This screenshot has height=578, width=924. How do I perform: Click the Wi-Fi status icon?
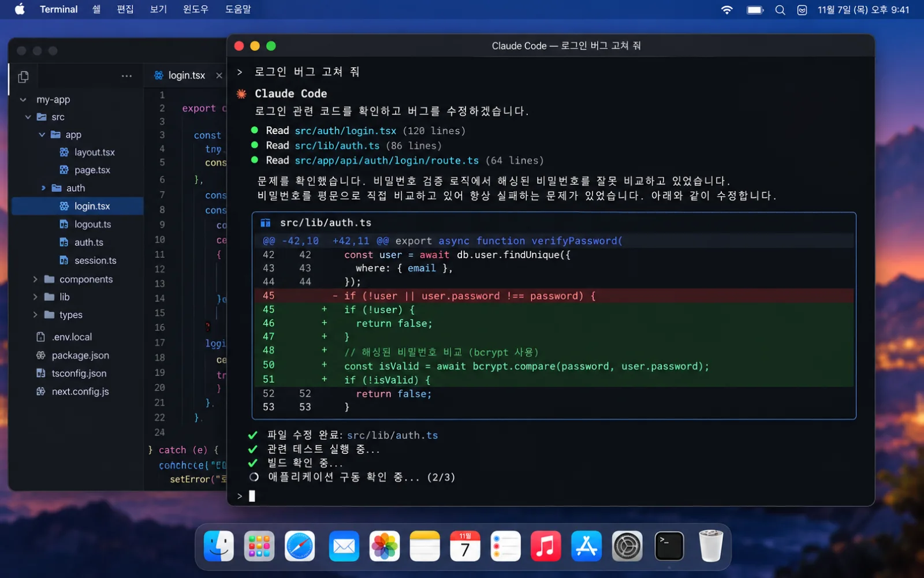[x=727, y=10]
